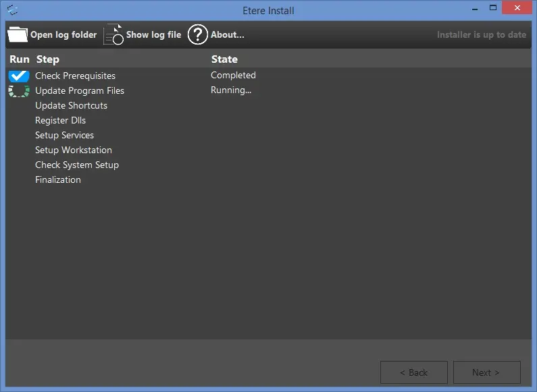Image resolution: width=537 pixels, height=392 pixels.
Task: Click the Show log file document icon
Action: click(113, 34)
